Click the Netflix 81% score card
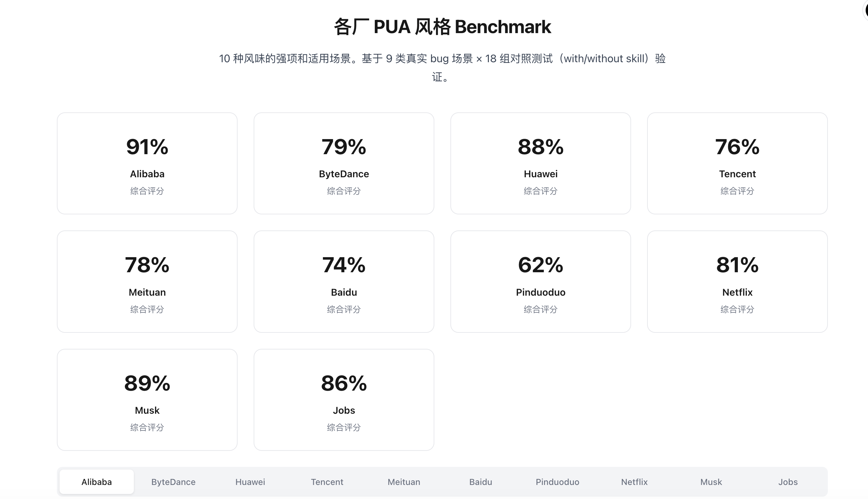868x499 pixels. 737,281
